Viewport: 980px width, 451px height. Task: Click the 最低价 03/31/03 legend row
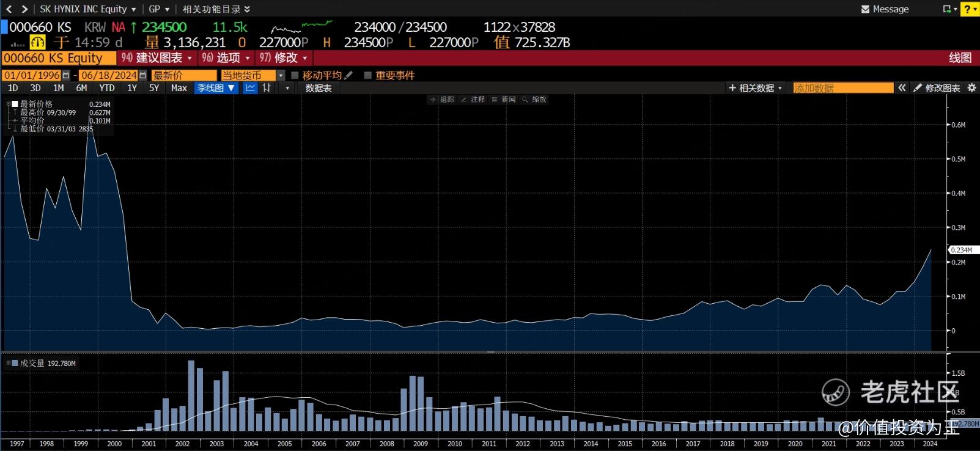pyautogui.click(x=54, y=129)
